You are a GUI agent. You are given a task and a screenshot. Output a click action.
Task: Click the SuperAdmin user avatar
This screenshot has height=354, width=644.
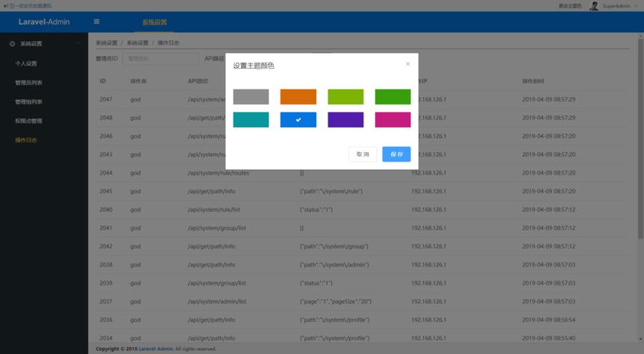click(593, 6)
